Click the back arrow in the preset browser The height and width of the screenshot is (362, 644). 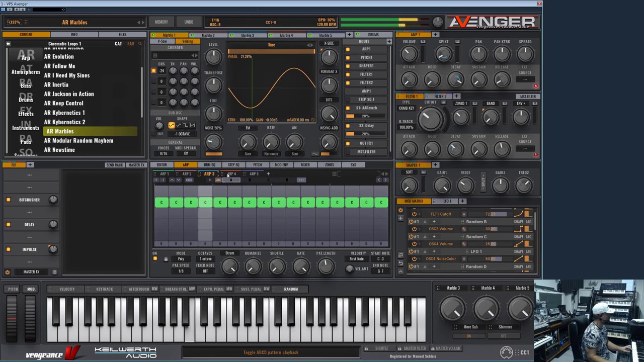8,44
